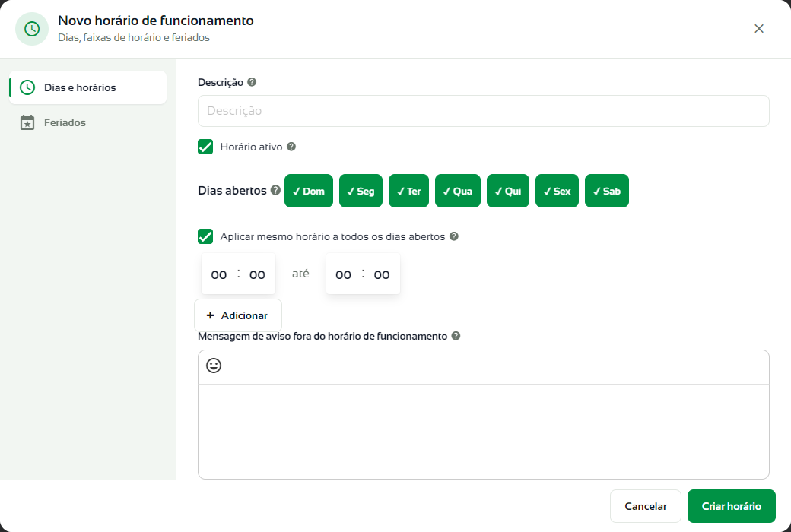Close the dialog with the X icon
791x532 pixels.
click(759, 29)
